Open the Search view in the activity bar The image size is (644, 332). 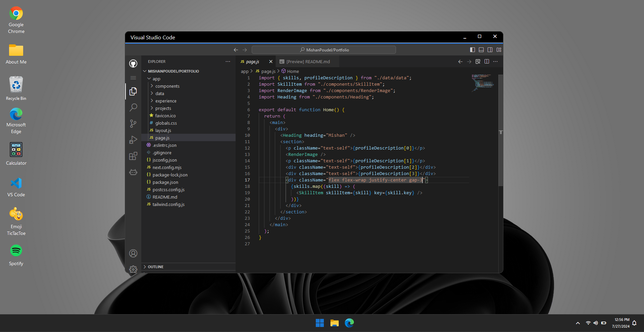133,108
